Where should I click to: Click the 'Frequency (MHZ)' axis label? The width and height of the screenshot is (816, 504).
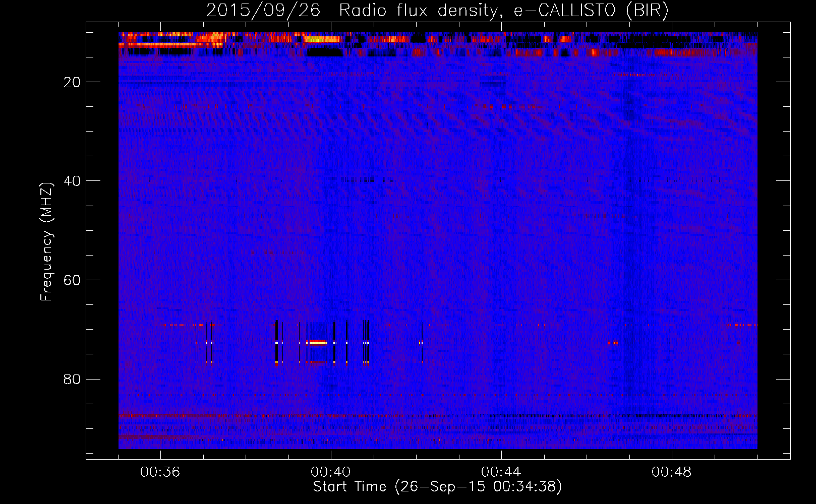46,242
